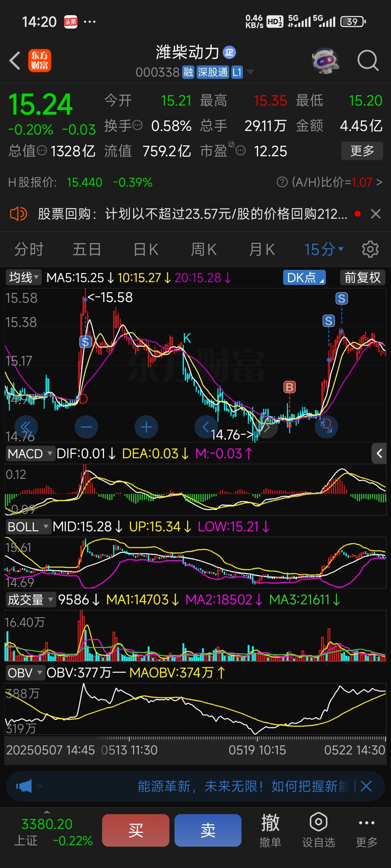Viewport: 391px width, 868px height.
Task: Tap the blue enterprise badge beside 潍柴动力
Action: pos(229,52)
